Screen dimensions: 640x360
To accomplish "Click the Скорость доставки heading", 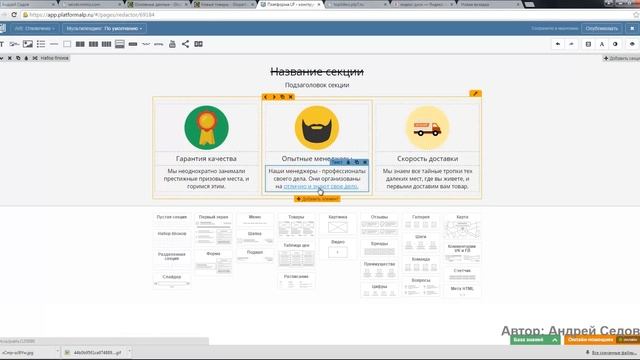I will [427, 158].
